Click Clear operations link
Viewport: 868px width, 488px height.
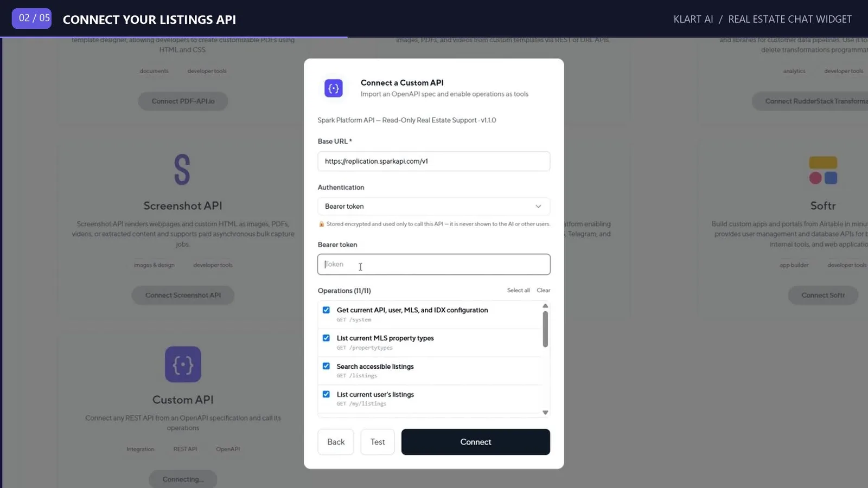click(x=543, y=291)
